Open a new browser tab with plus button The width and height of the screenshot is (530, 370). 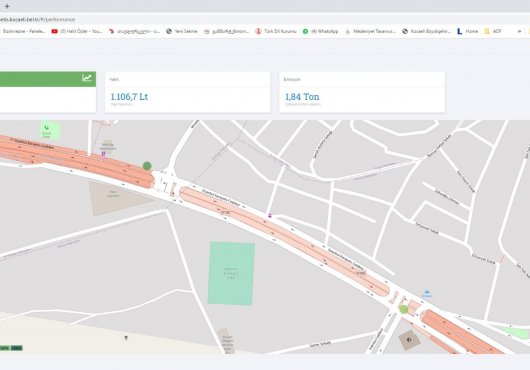[7, 6]
